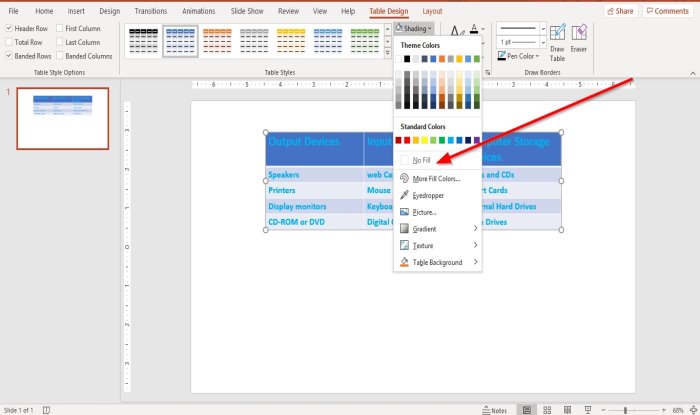This screenshot has width=700, height=415.
Task: Click zoom in plus button
Action: tap(664, 410)
